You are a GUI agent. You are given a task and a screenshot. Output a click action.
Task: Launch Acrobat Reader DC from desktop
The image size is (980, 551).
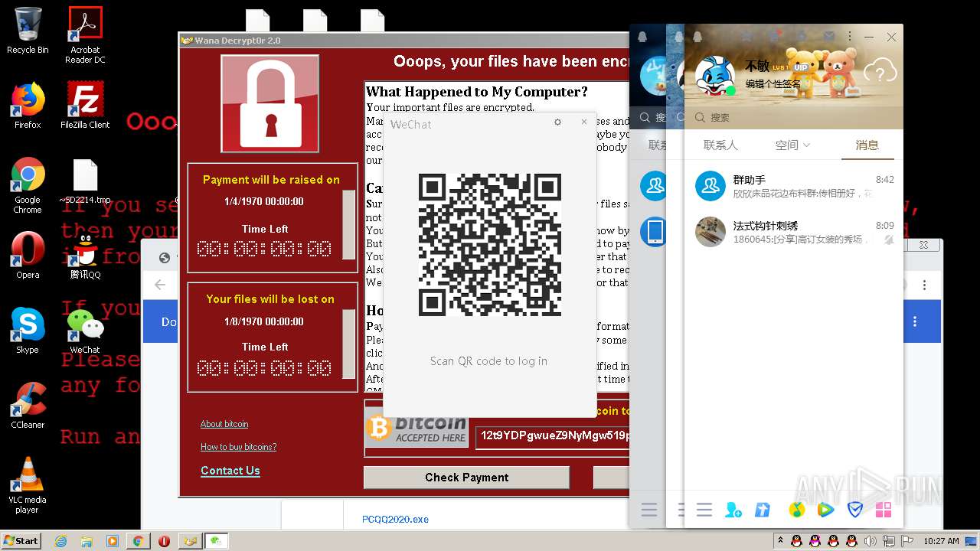click(x=85, y=35)
